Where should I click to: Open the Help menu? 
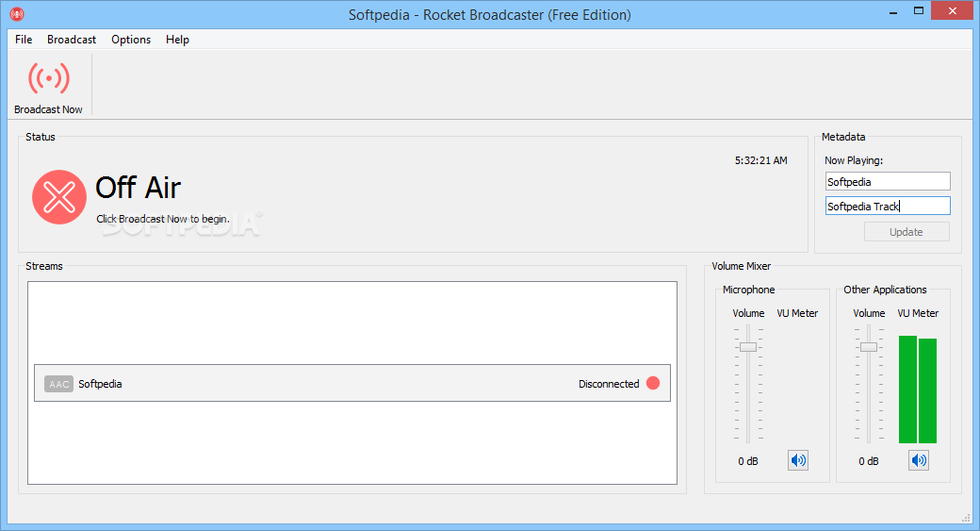[x=177, y=40]
